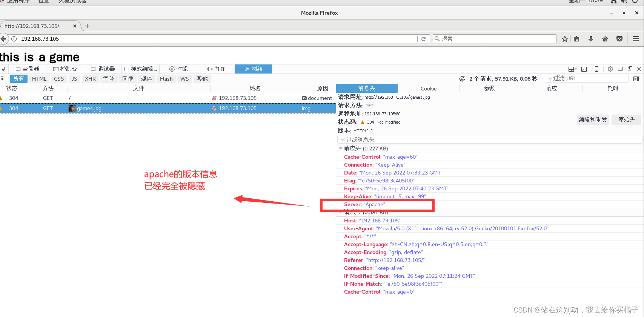Click the Referer header value link

pos(395,260)
